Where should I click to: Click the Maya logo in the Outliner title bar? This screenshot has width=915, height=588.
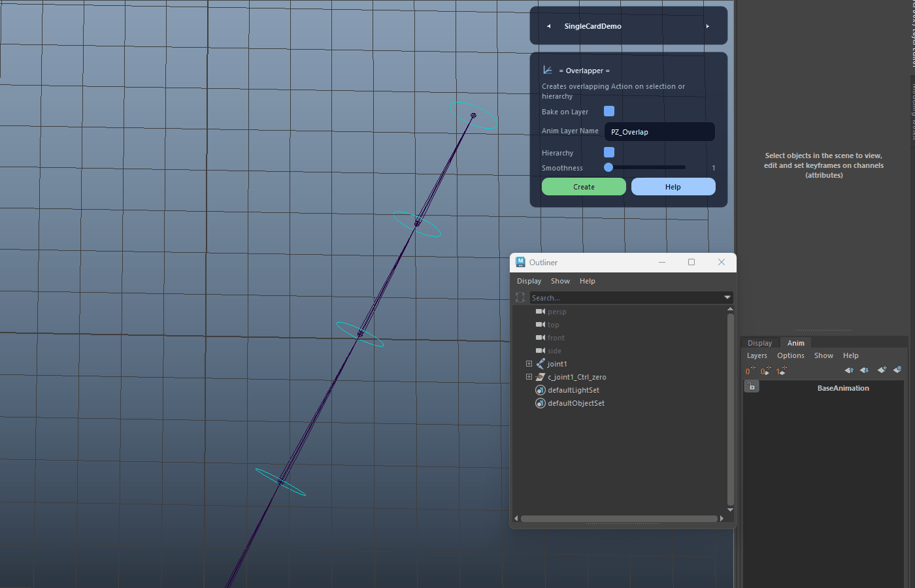point(520,262)
